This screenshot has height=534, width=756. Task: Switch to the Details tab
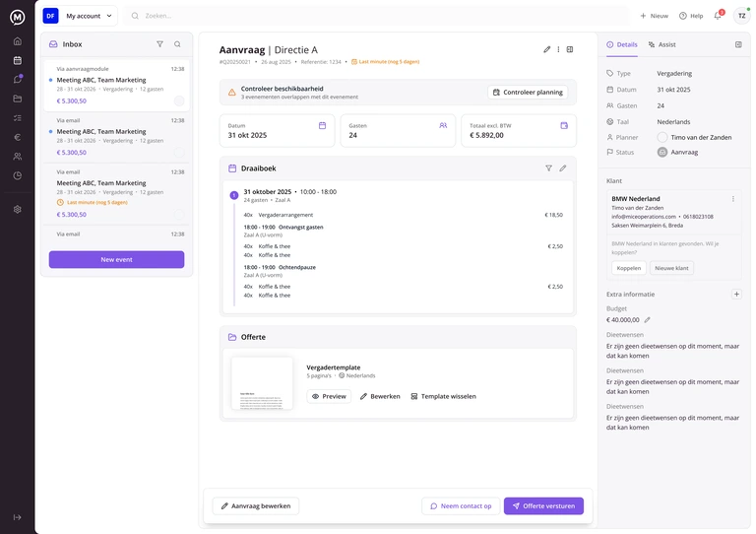point(622,44)
